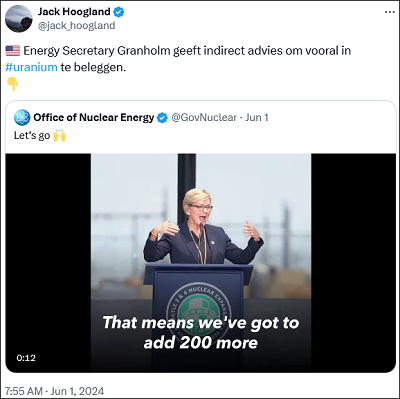The height and width of the screenshot is (399, 400).
Task: Click the pointing-down hand emoji
Action: [12, 84]
